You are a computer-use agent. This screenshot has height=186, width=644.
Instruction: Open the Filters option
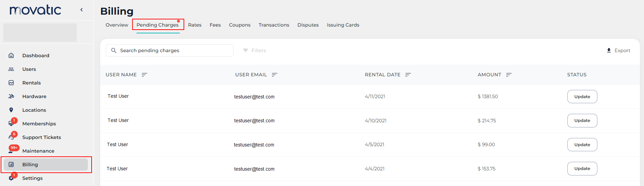[x=255, y=50]
